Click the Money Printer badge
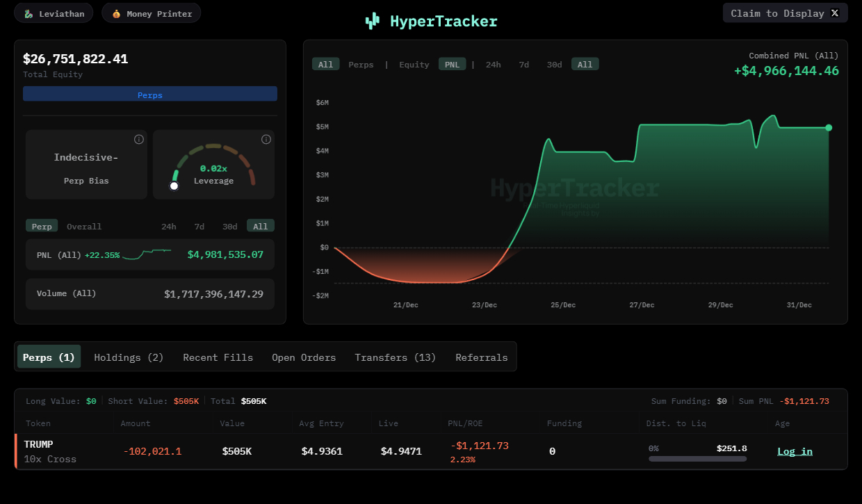Image resolution: width=862 pixels, height=504 pixels. click(x=152, y=13)
